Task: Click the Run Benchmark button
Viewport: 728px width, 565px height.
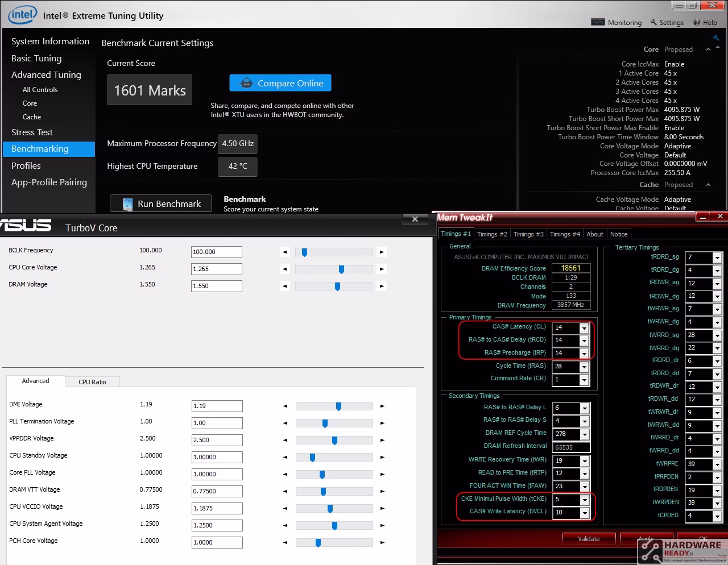Action: click(161, 203)
